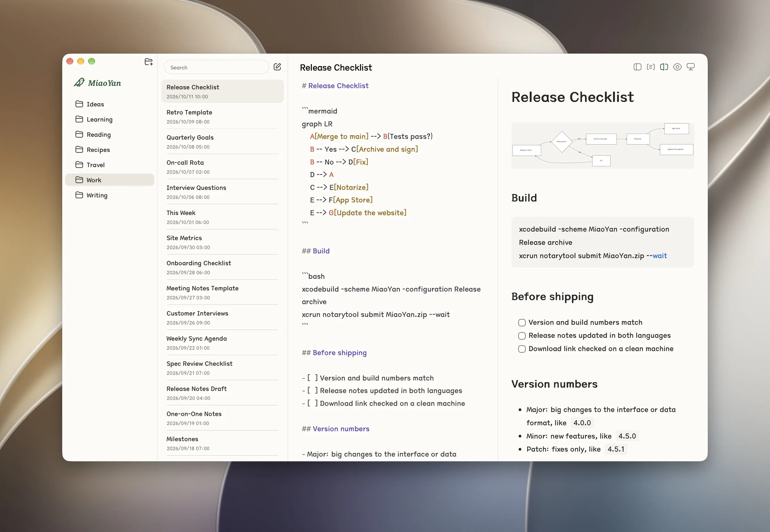Toggle split view mode icon
Screen dimensions: 770x532
coord(664,67)
